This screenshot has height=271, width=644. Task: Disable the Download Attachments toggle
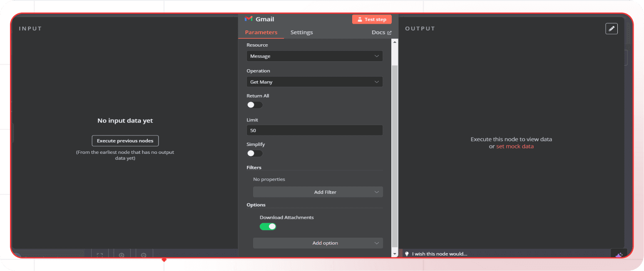point(268,226)
